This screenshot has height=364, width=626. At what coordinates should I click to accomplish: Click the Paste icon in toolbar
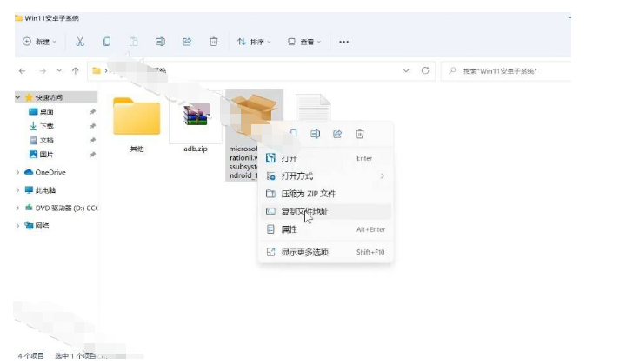point(133,42)
